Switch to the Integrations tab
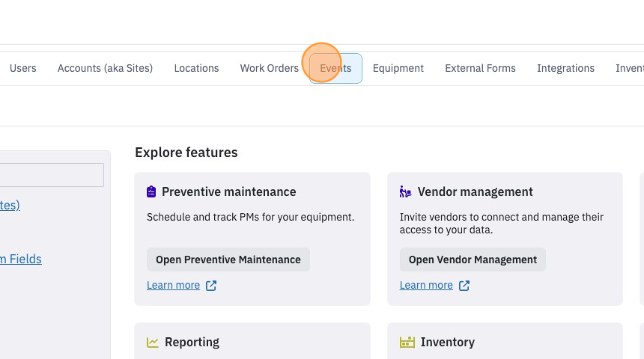 [x=565, y=68]
